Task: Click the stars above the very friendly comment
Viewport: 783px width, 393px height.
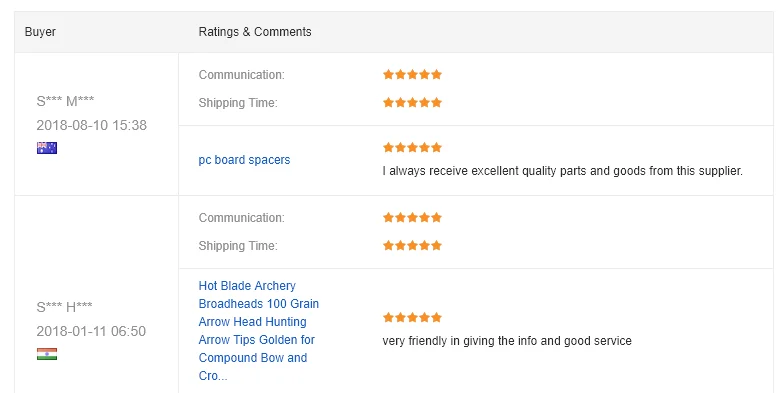Action: pyautogui.click(x=412, y=317)
